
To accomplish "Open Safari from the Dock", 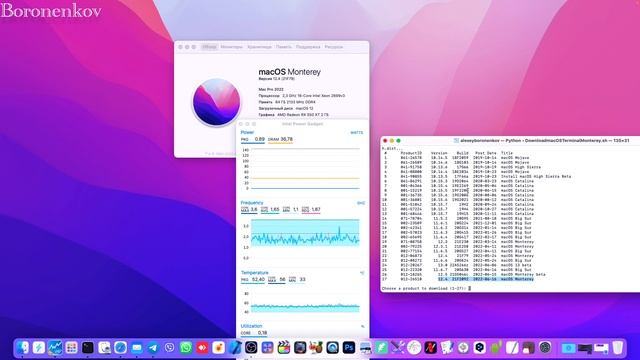I will [x=120, y=347].
